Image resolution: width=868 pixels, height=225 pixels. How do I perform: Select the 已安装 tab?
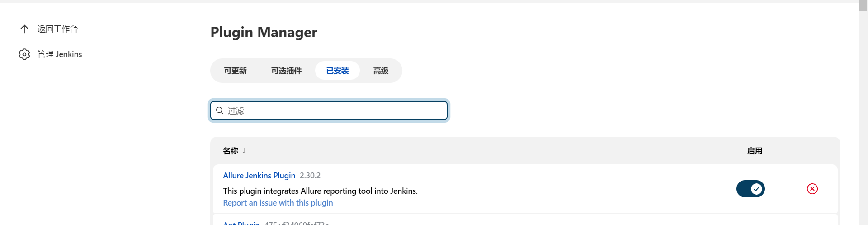tap(337, 71)
